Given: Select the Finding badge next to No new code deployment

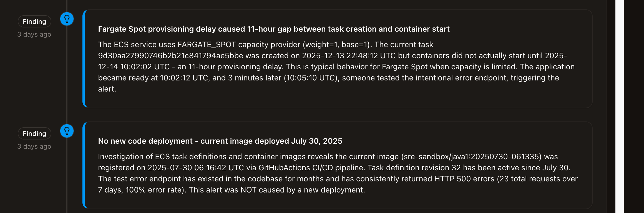Looking at the screenshot, I should pyautogui.click(x=34, y=134).
